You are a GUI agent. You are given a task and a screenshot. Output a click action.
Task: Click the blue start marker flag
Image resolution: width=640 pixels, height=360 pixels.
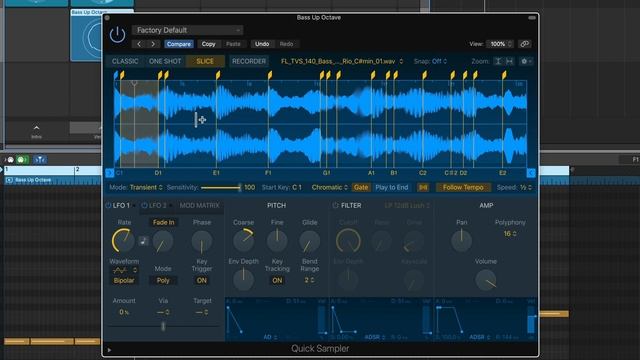pos(116,75)
